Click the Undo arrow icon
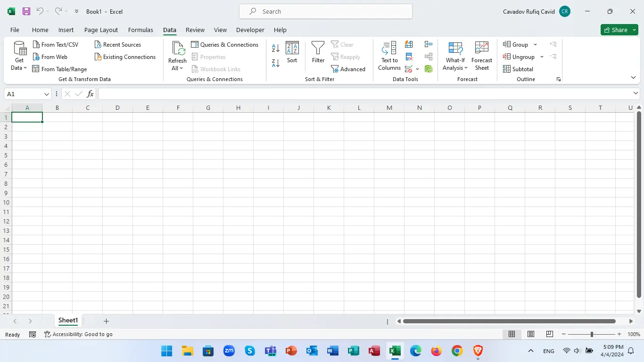This screenshot has width=644, height=362. (x=40, y=11)
